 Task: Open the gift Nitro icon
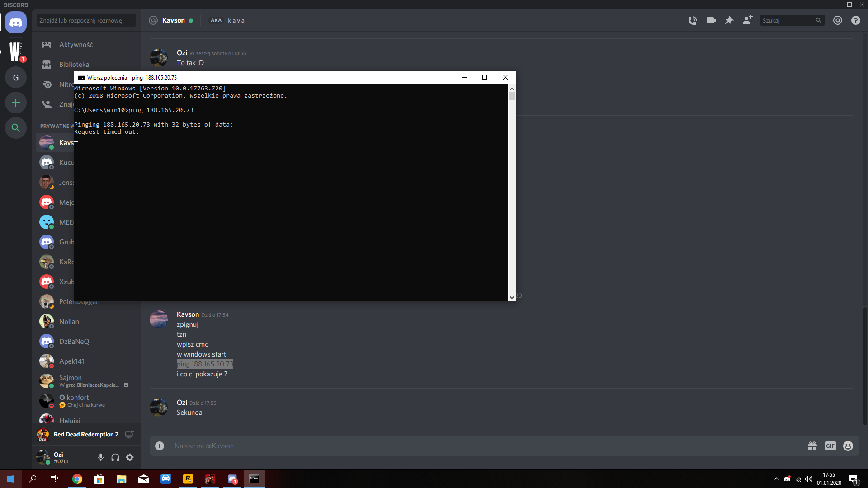812,446
